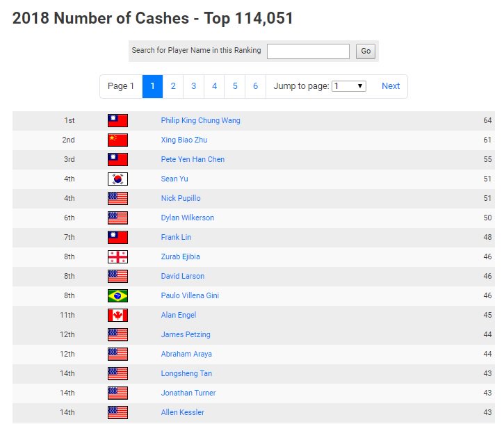
Task: Click the 'Jump to page:' label
Action: (x=301, y=86)
